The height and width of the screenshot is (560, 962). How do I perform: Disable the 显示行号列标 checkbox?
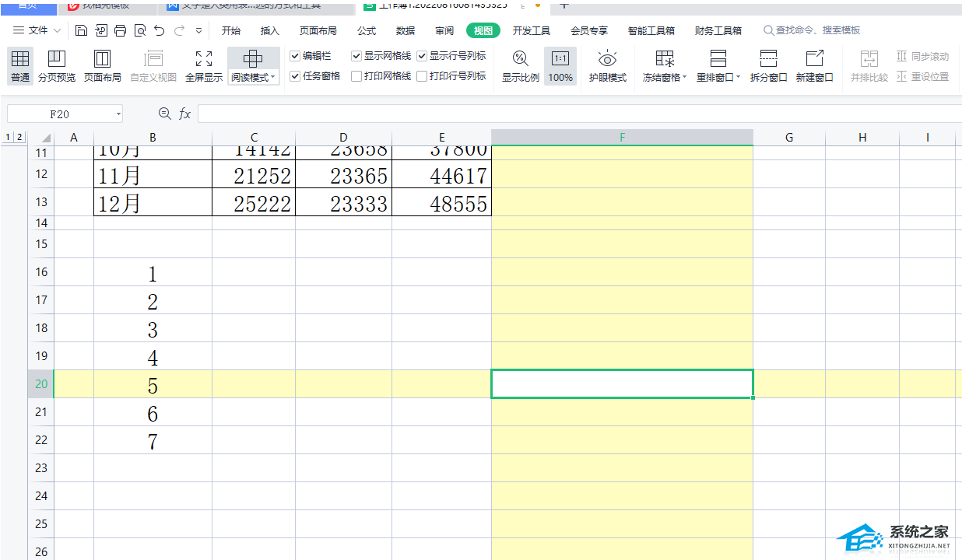[x=422, y=56]
